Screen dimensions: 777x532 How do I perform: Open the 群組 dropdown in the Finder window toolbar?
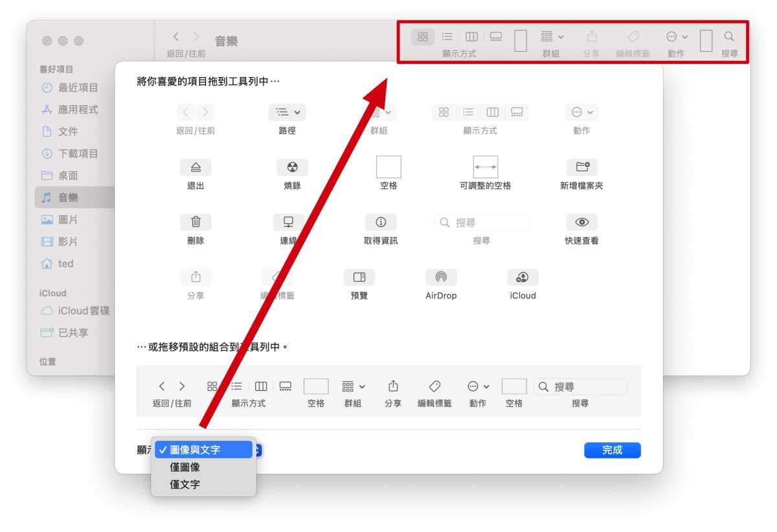point(552,37)
